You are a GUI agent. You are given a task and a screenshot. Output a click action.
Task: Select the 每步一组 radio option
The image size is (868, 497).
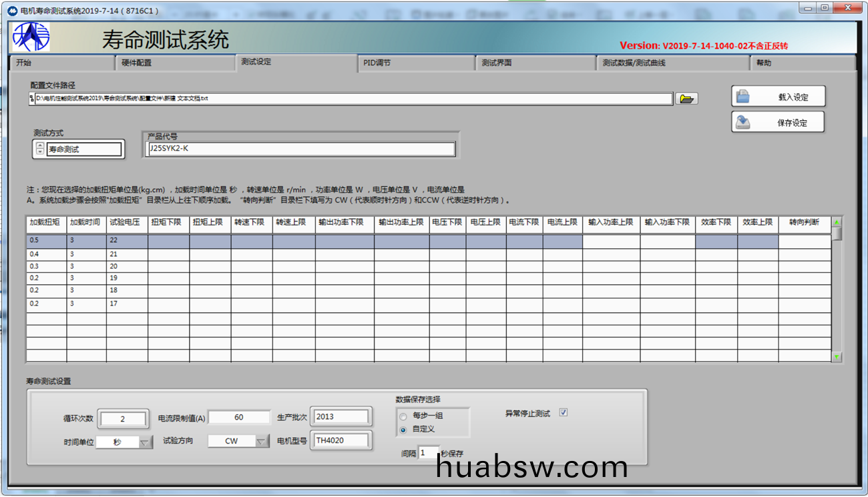point(403,416)
